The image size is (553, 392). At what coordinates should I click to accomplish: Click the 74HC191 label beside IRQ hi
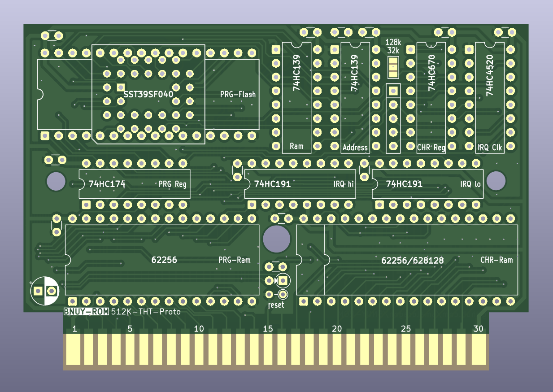coord(272,184)
